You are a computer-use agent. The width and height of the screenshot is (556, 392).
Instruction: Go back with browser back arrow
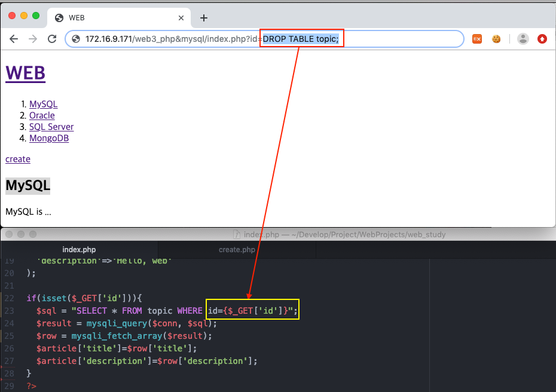(x=14, y=39)
